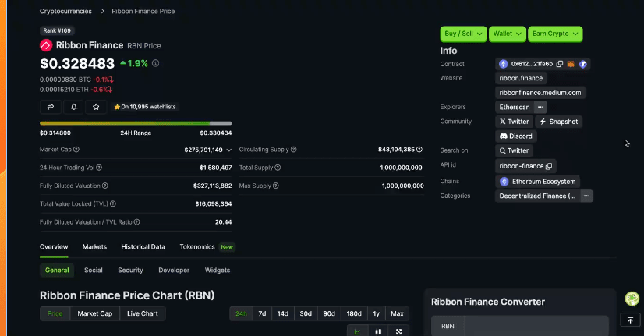
Task: Click the bell price alert icon
Action: coord(73,107)
